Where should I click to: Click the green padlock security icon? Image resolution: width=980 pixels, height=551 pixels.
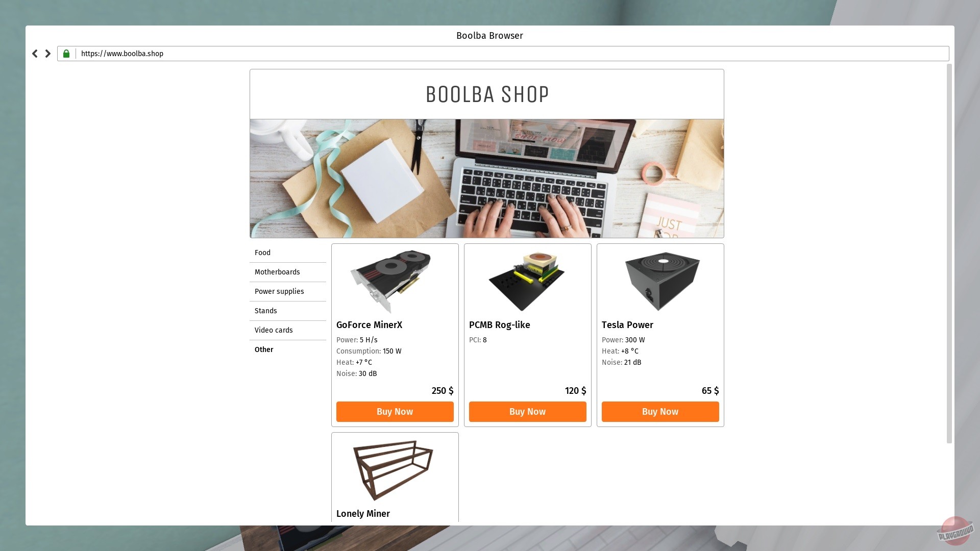(66, 54)
